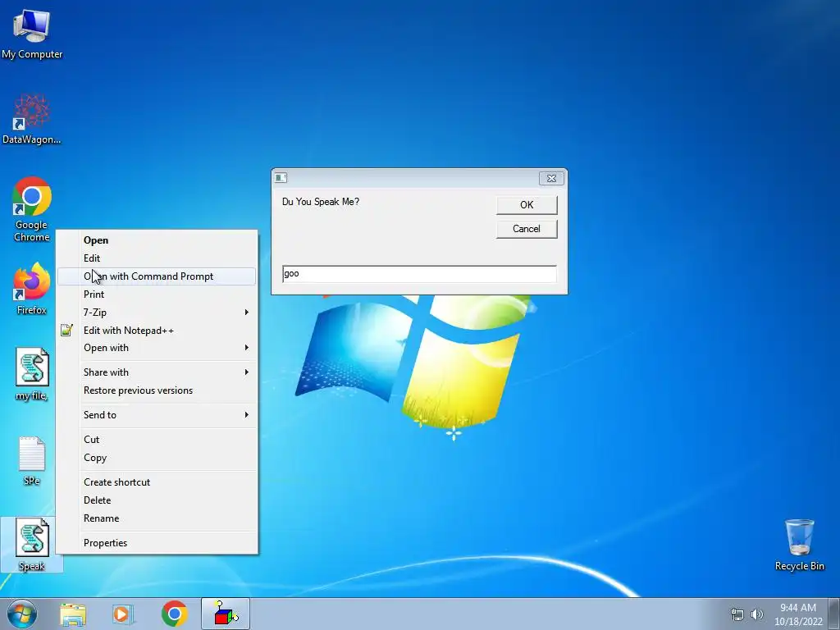
Task: Choose Edit with Notepad++
Action: tap(157, 331)
